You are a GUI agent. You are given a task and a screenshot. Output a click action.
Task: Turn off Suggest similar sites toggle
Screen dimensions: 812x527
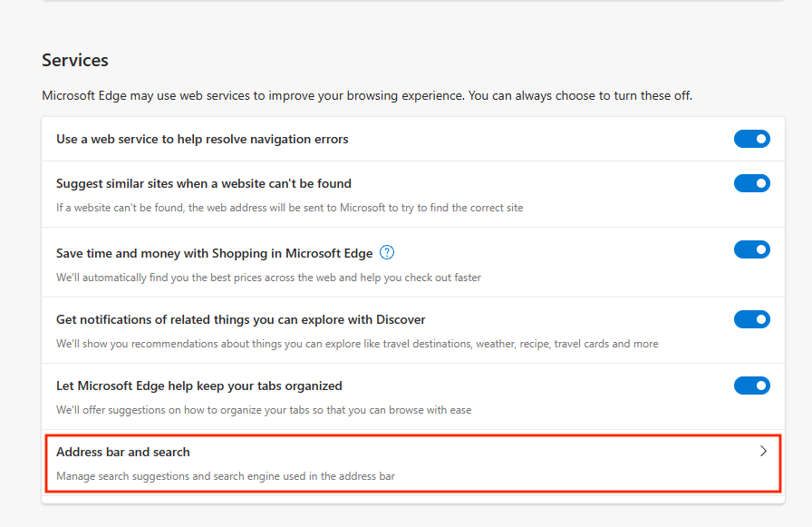click(x=751, y=183)
